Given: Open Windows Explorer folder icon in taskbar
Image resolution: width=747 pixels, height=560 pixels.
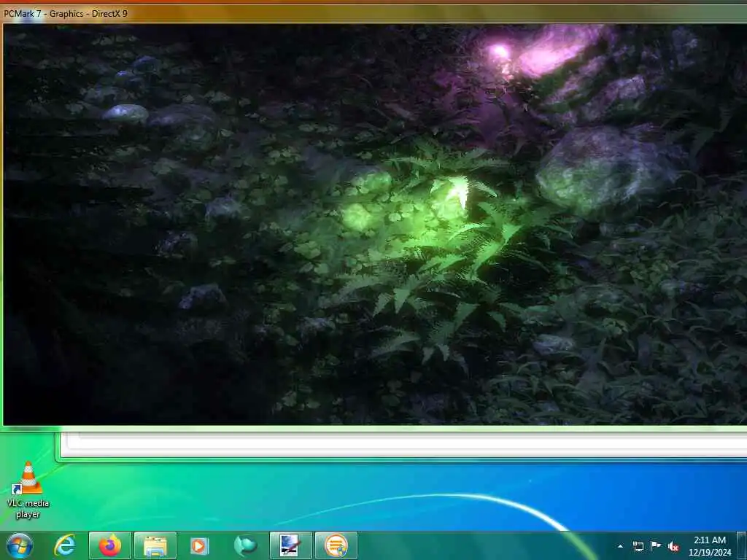Looking at the screenshot, I should click(155, 545).
